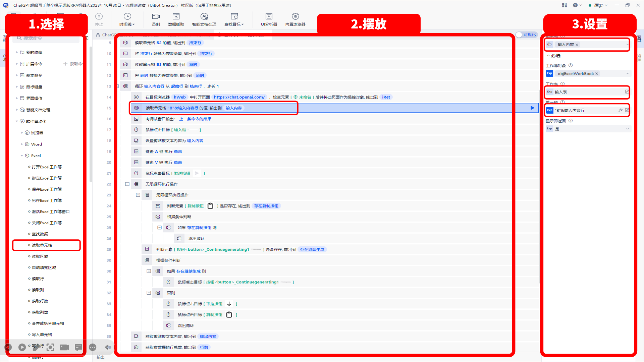The image size is (644, 362).
Task: Open the 输入内容 output variable dropdown arrow
Action: pyautogui.click(x=627, y=45)
